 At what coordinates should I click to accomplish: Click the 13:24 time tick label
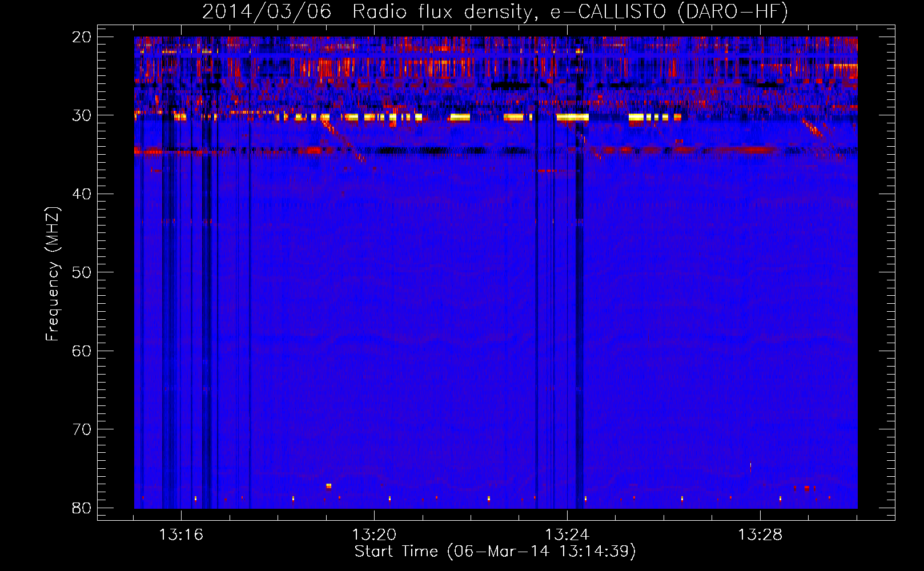pyautogui.click(x=567, y=535)
